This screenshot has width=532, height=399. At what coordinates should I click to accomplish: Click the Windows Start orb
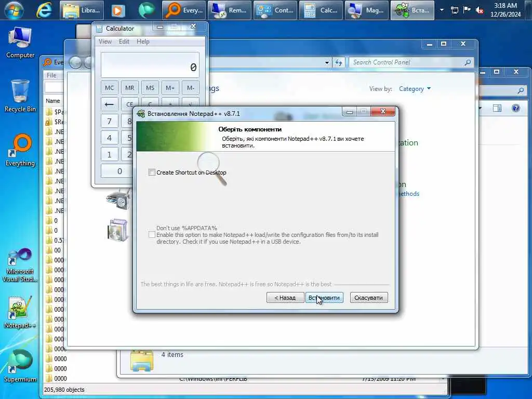point(14,10)
